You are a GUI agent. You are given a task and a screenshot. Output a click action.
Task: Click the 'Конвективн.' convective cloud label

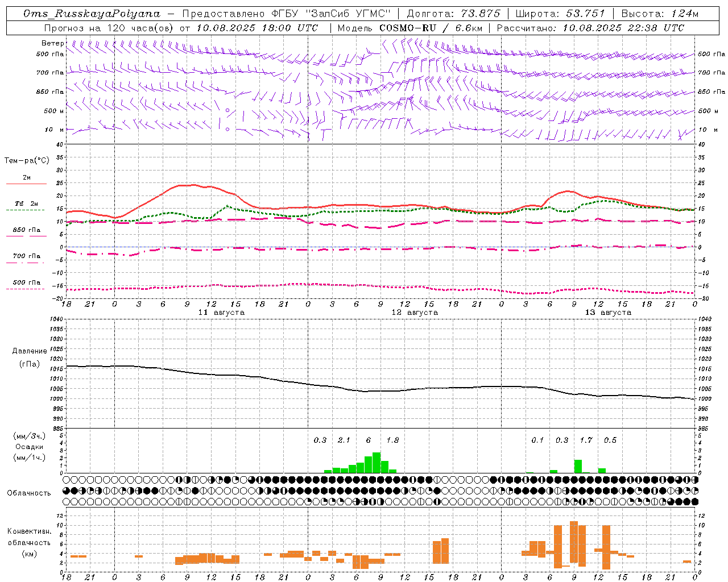(x=29, y=531)
